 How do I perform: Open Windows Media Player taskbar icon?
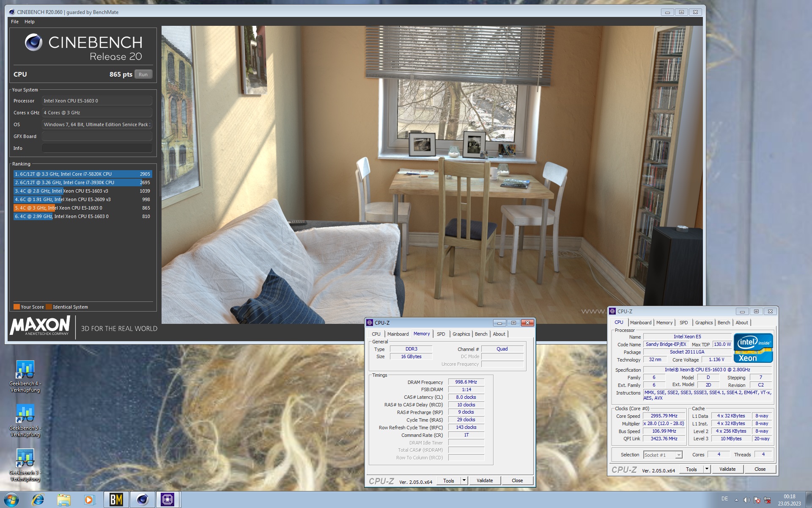pos(89,500)
